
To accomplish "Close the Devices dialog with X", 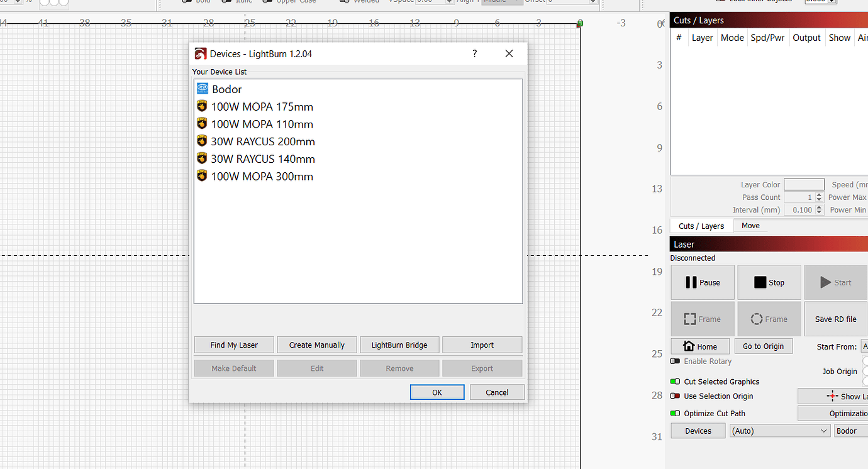I will coord(509,53).
